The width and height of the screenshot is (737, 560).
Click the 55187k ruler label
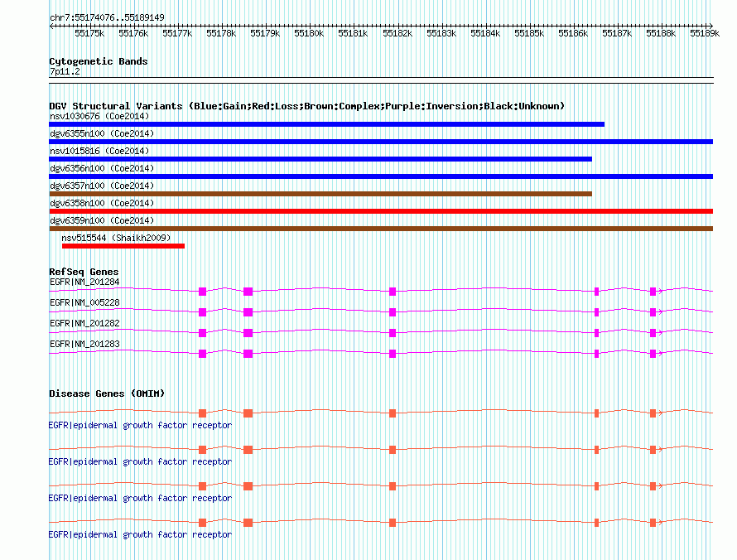click(x=617, y=33)
